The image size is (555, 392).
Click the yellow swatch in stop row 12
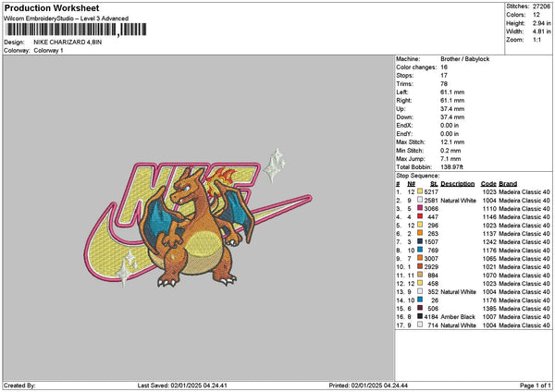click(x=420, y=283)
